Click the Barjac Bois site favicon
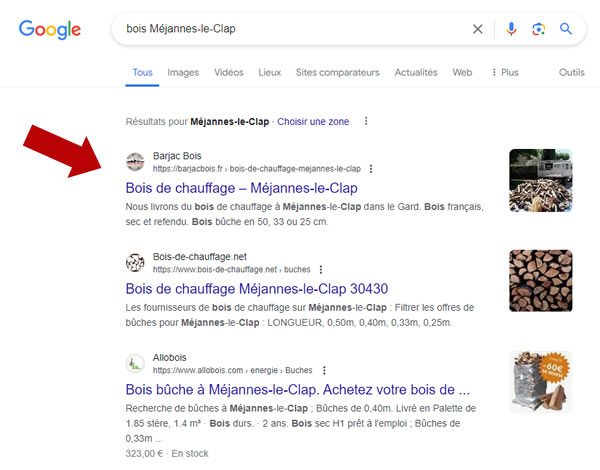The image size is (600, 470). pyautogui.click(x=135, y=162)
